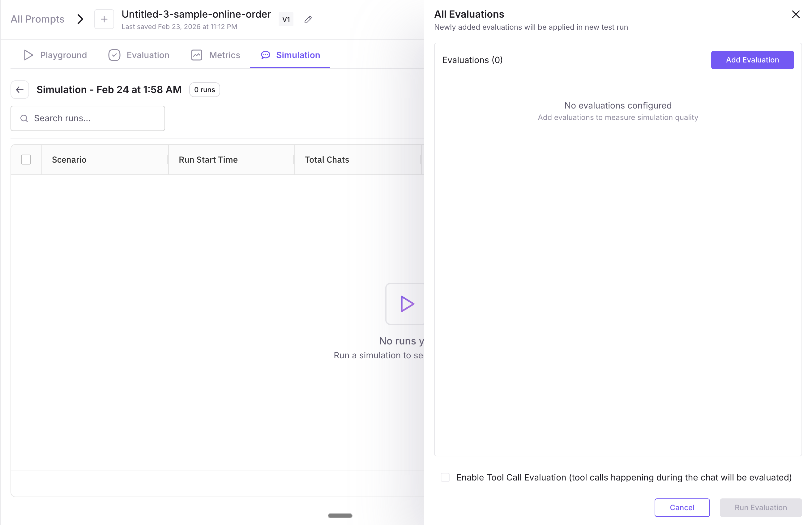Click the Evaluation checkmark icon
Image resolution: width=812 pixels, height=525 pixels.
pos(114,55)
